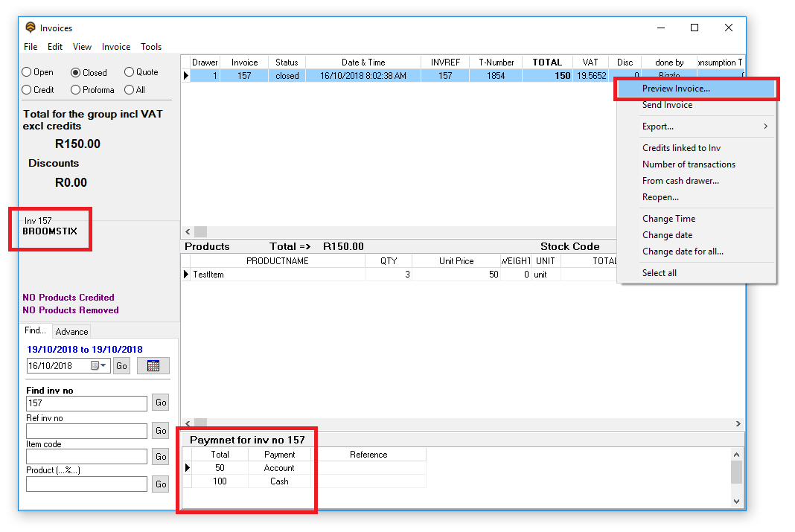Click the payment panel vertical scrollbar
Image resolution: width=795 pixels, height=532 pixels.
(736, 472)
